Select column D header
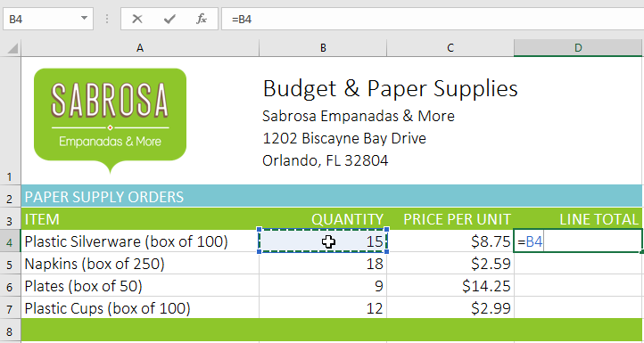Image resolution: width=644 pixels, height=343 pixels. (x=578, y=48)
